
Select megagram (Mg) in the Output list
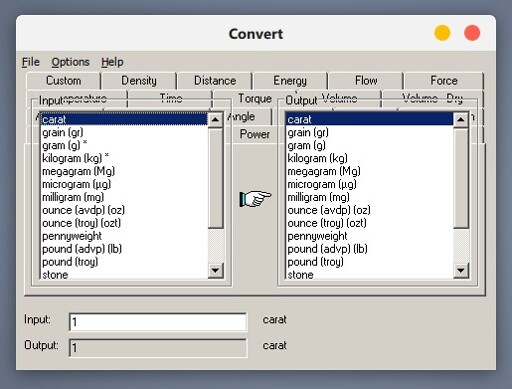370,171
